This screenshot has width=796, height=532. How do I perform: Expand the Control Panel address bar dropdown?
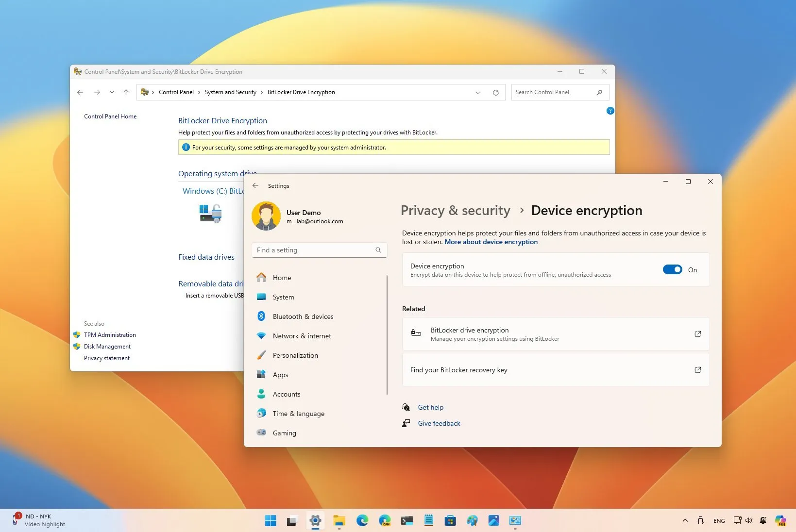pyautogui.click(x=478, y=92)
